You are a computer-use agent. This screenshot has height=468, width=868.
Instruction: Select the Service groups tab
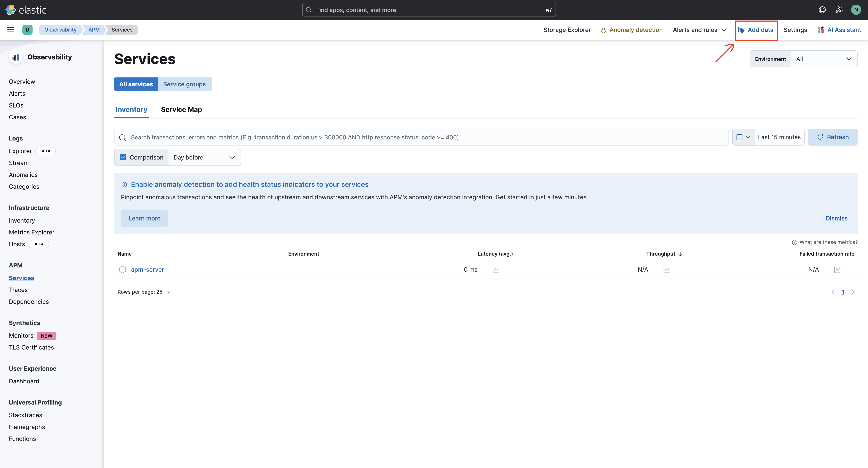(184, 84)
